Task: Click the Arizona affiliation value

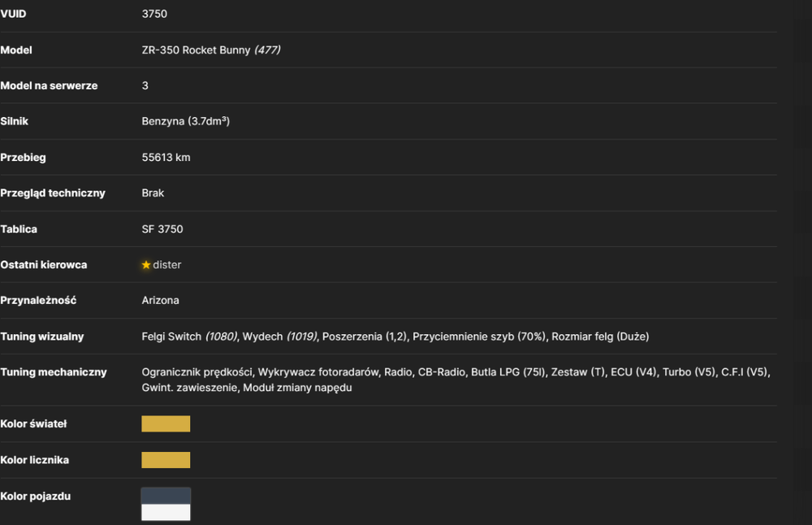Action: click(161, 301)
